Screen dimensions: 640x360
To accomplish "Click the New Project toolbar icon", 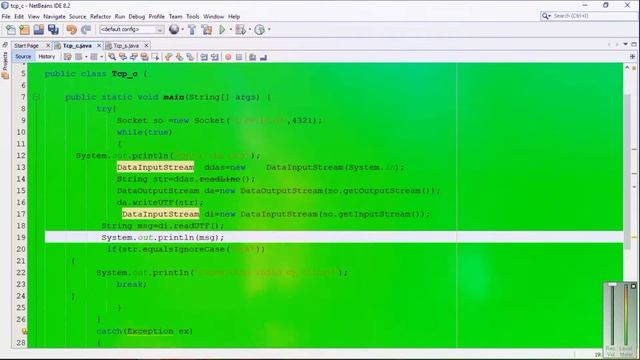I will [24, 29].
